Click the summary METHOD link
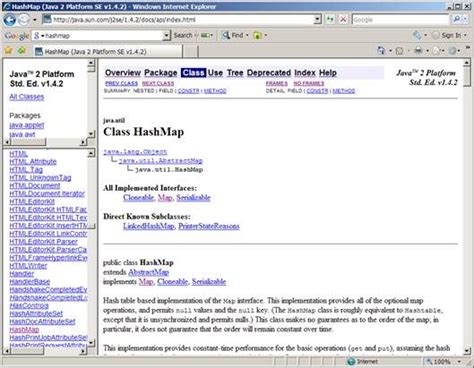 coord(215,91)
